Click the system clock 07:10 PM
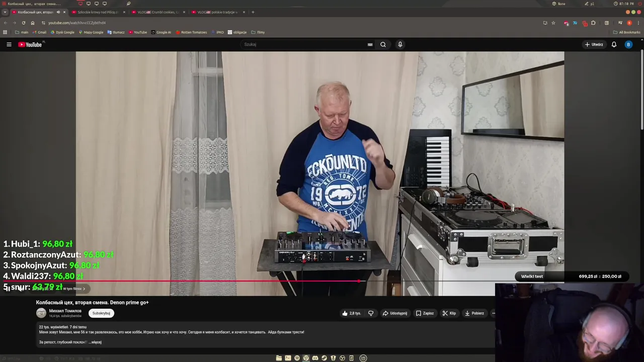This screenshot has height=362, width=644. click(x=623, y=4)
